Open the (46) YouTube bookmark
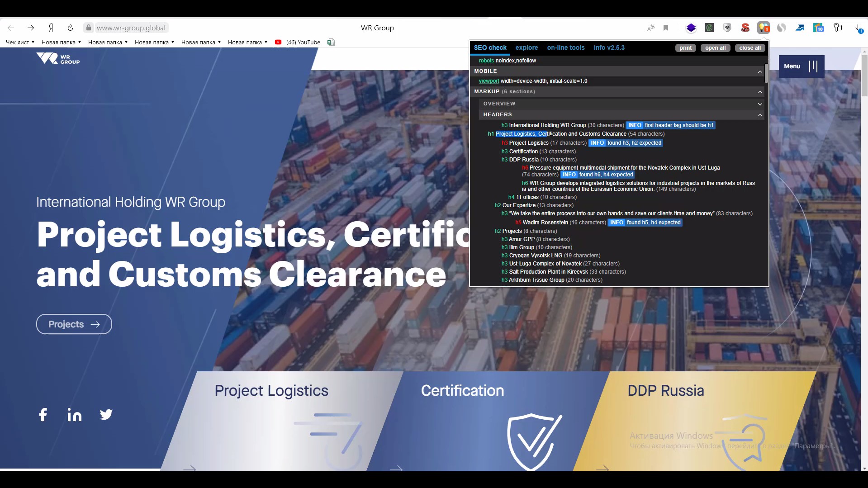 298,42
